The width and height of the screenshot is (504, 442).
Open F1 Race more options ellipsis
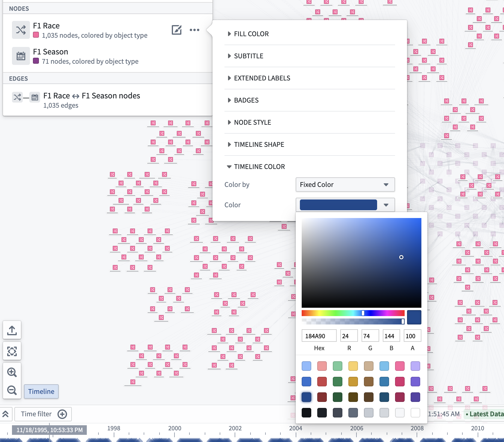195,30
